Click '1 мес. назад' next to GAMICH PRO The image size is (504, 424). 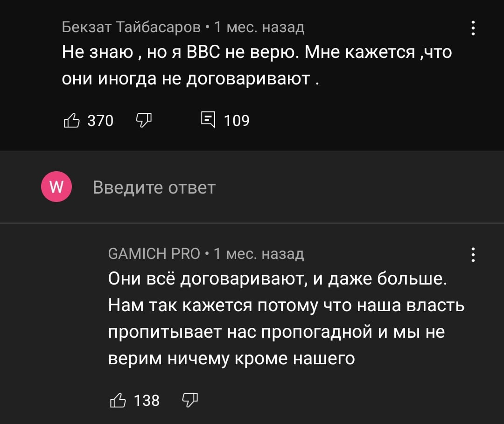coord(259,254)
